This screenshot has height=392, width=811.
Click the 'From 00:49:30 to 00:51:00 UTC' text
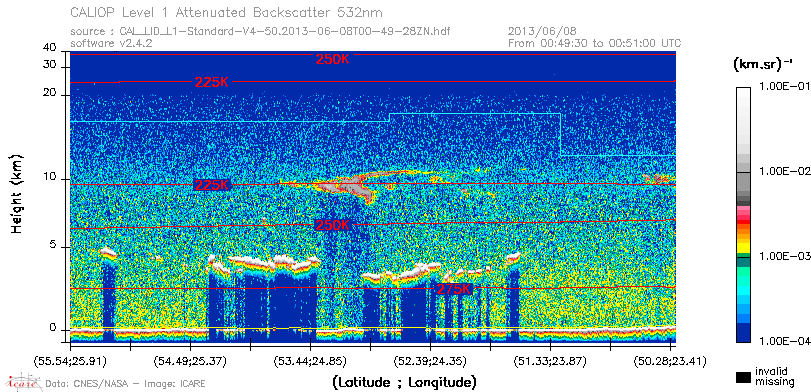pyautogui.click(x=595, y=43)
